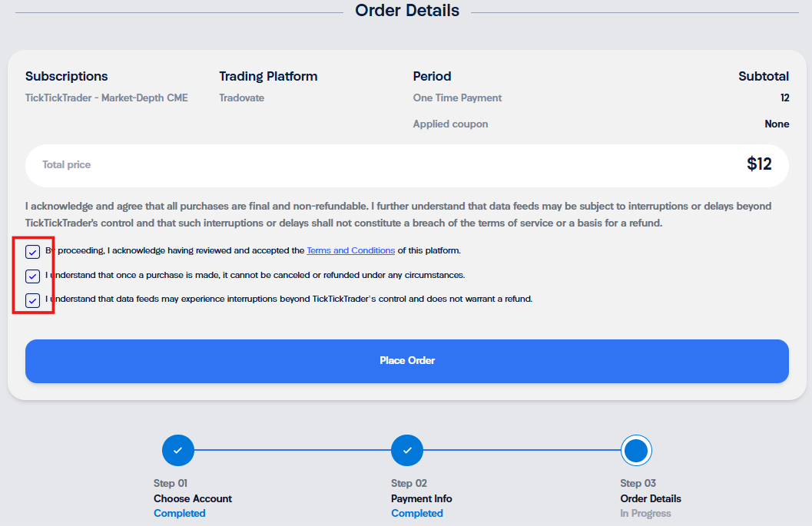The width and height of the screenshot is (812, 526).
Task: Select the Payment Info step label
Action: pyautogui.click(x=422, y=498)
